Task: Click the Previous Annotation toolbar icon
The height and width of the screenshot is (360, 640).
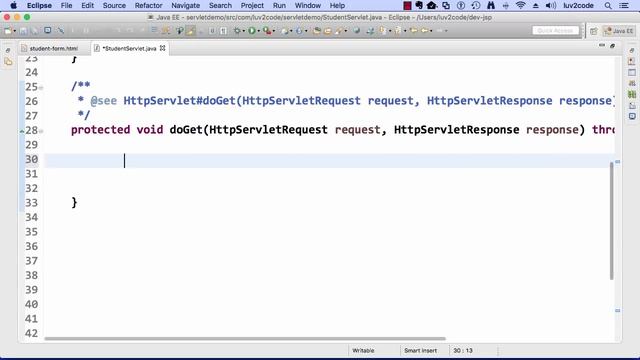Action: (x=397, y=31)
